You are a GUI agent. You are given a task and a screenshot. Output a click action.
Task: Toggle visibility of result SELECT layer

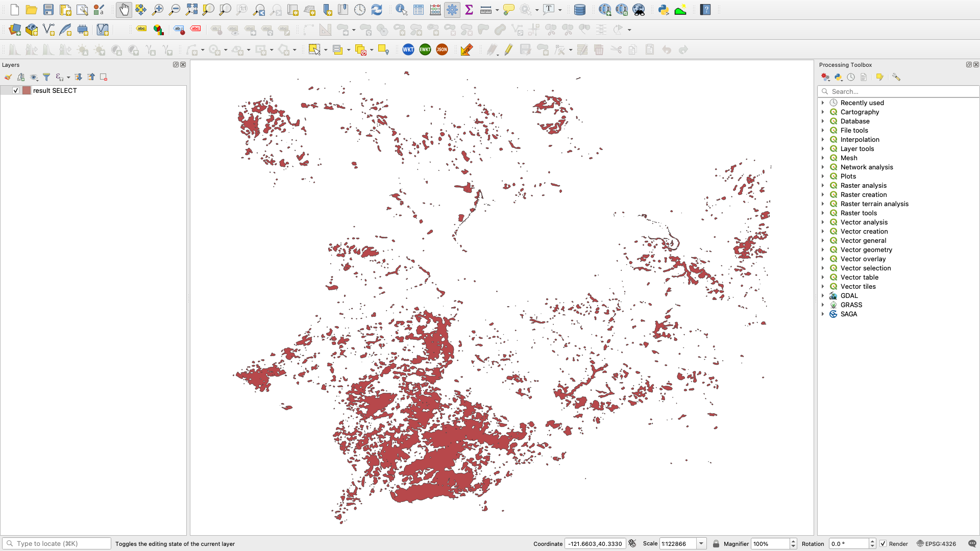click(16, 90)
